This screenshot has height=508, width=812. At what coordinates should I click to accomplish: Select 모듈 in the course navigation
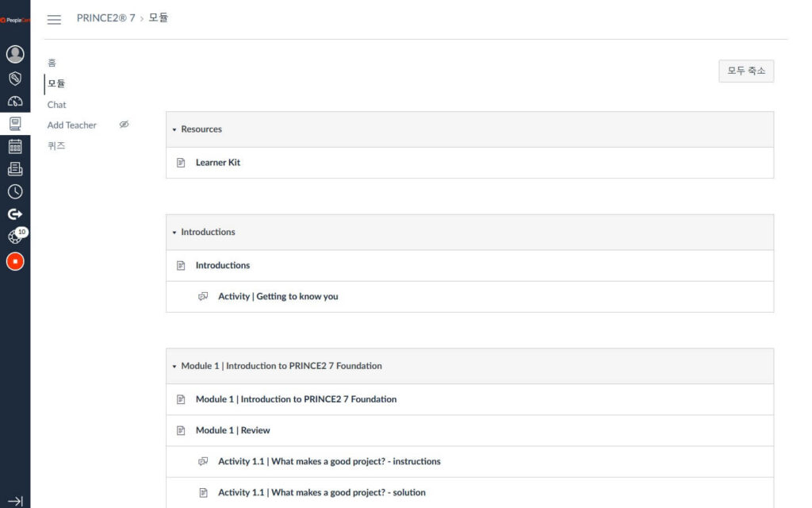pos(56,83)
